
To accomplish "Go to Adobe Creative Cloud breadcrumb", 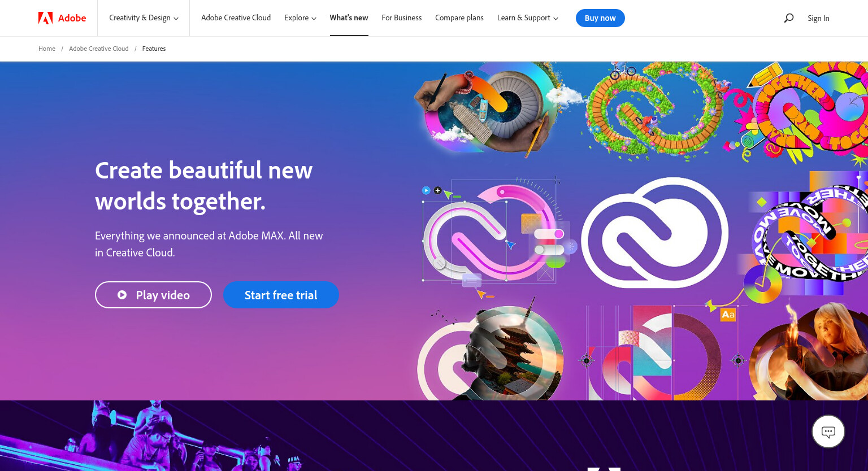I will (x=99, y=49).
